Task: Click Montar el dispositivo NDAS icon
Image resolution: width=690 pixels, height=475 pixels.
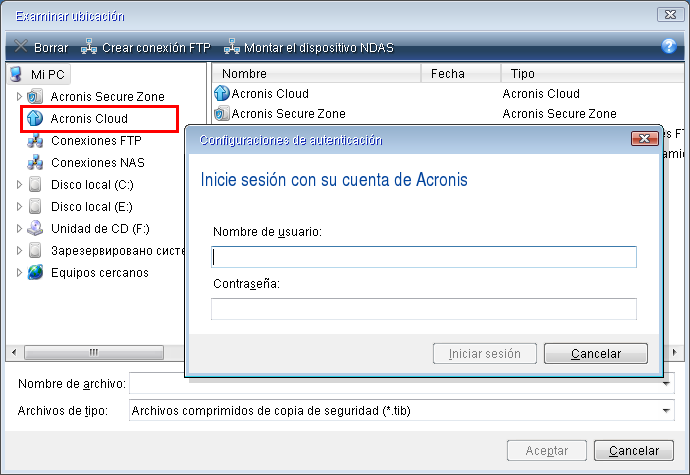Action: point(231,46)
